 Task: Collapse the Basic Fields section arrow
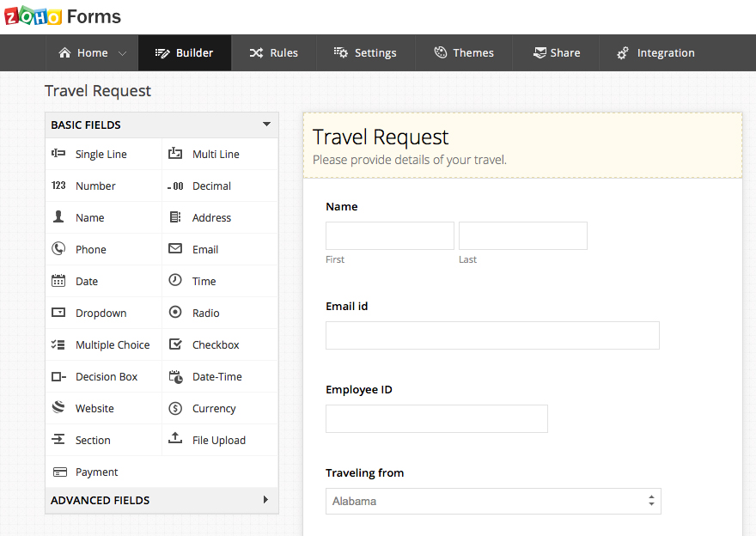click(x=266, y=125)
